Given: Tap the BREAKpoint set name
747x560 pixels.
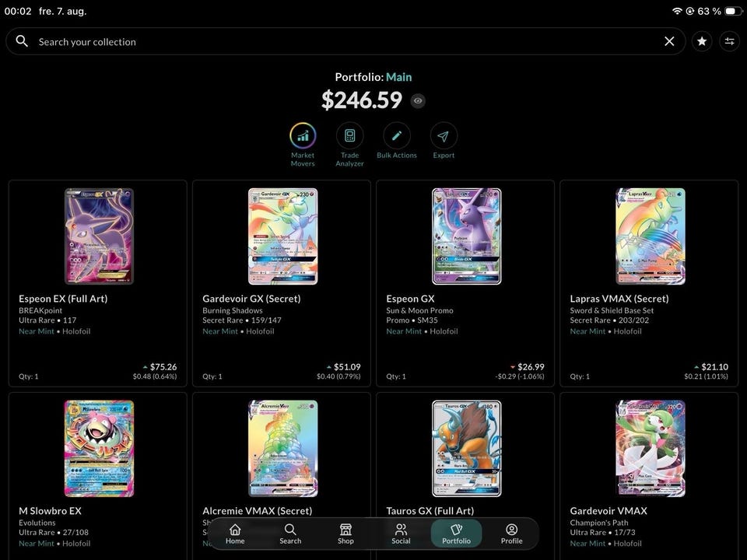Looking at the screenshot, I should tap(40, 310).
